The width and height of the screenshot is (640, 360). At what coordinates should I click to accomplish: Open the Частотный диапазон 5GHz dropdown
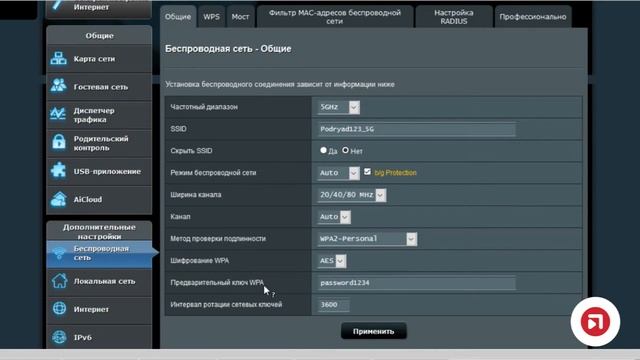338,107
